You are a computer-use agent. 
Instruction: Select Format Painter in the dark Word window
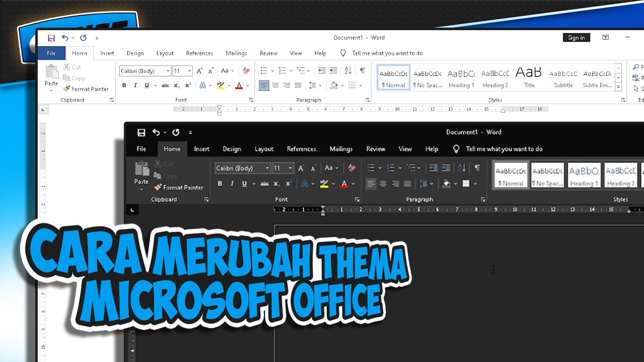click(179, 188)
